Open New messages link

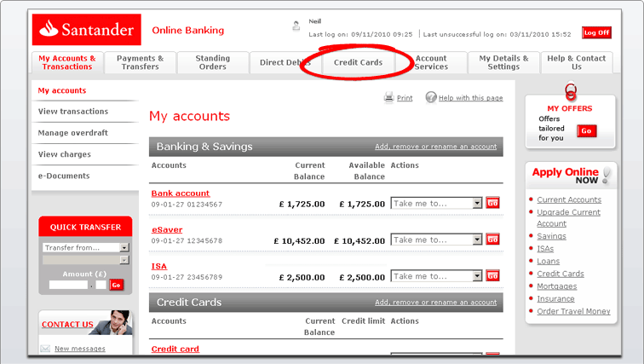pyautogui.click(x=80, y=349)
